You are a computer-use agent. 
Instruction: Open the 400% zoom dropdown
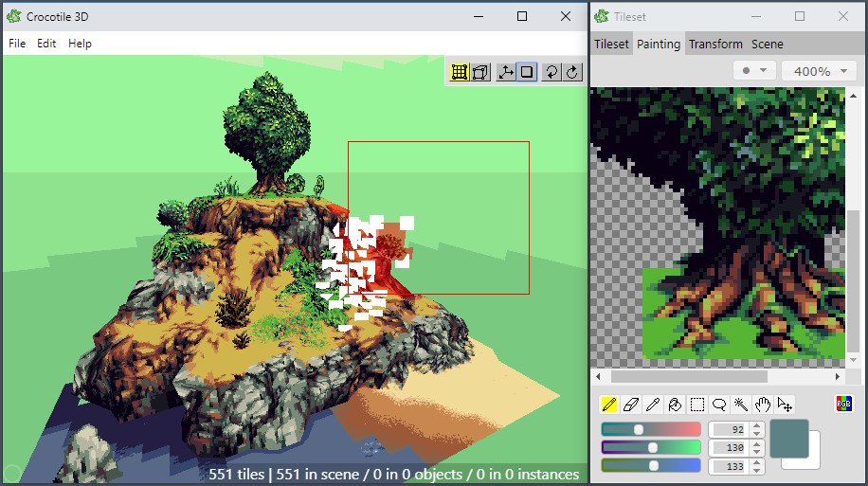click(x=821, y=71)
